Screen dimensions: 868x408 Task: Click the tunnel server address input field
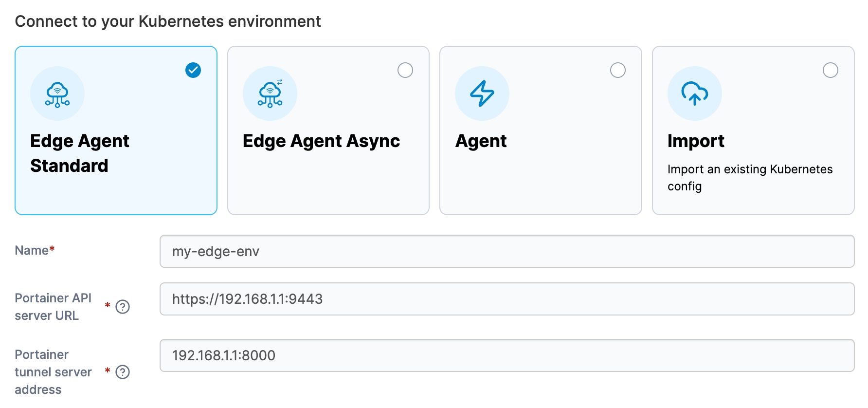pyautogui.click(x=506, y=355)
